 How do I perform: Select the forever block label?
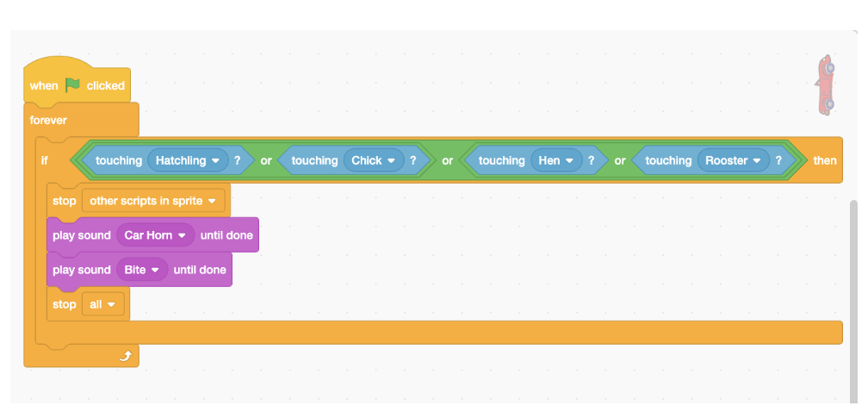pyautogui.click(x=48, y=120)
